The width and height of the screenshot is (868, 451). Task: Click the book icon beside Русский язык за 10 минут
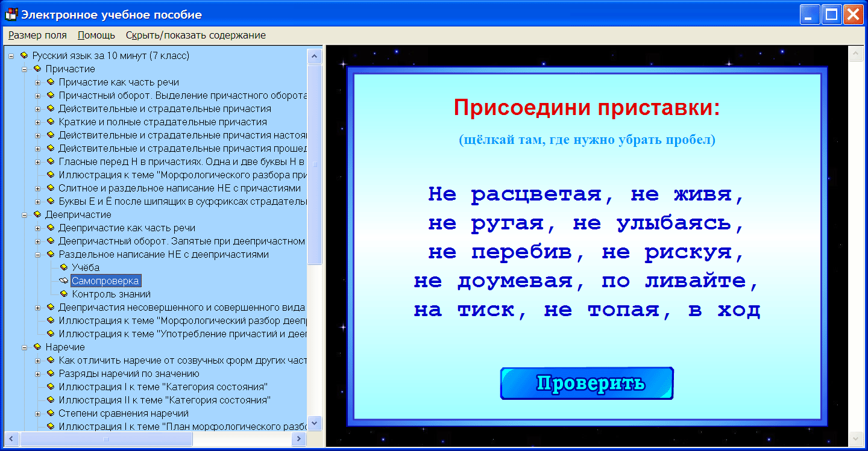click(25, 55)
